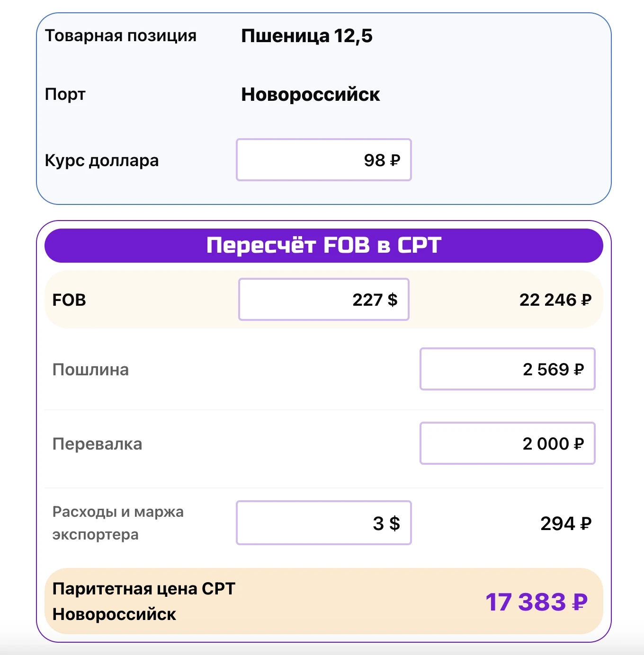This screenshot has height=655, width=644.
Task: Click the purple 17 383 ₽ parity price
Action: pyautogui.click(x=536, y=602)
